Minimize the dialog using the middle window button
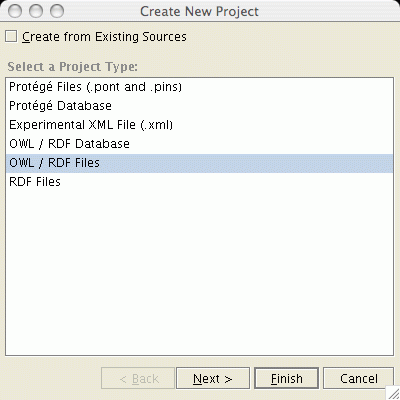Screen dimensions: 400x400 (36, 11)
